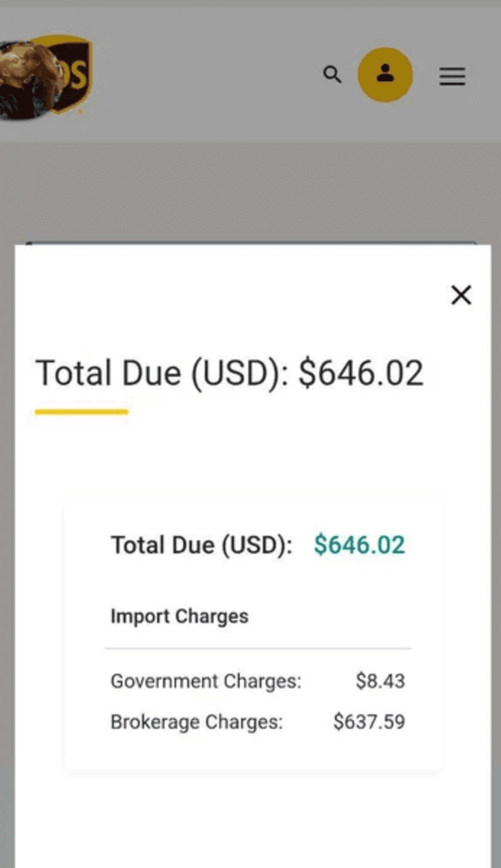
Task: Click the yellow underline below the heading
Action: [x=81, y=412]
